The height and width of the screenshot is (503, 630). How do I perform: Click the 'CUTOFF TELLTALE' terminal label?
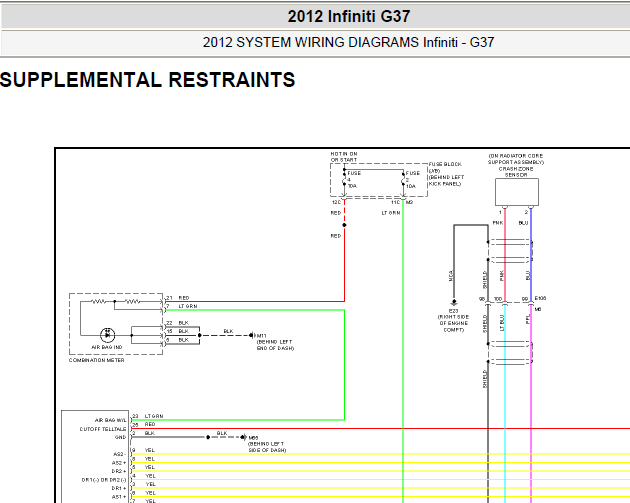pos(102,429)
